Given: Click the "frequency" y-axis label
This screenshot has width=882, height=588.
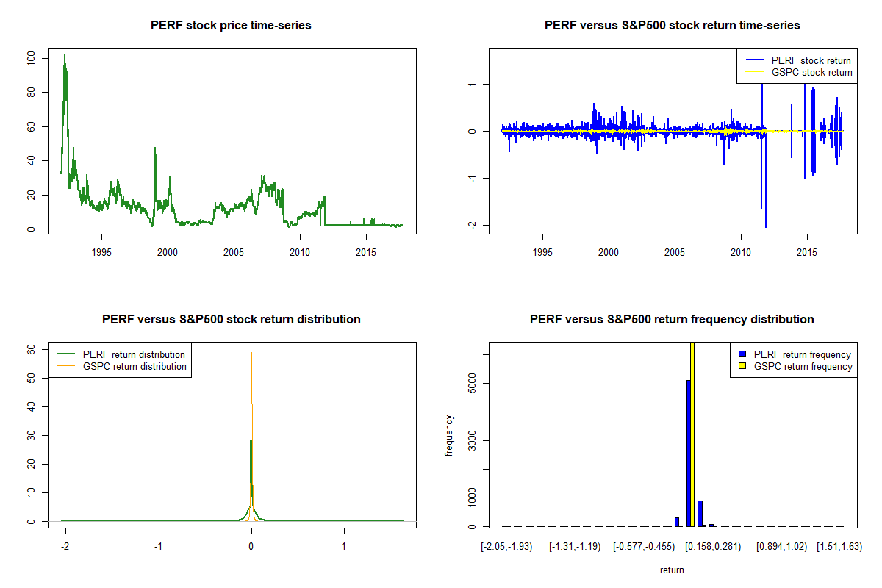Looking at the screenshot, I should (449, 436).
